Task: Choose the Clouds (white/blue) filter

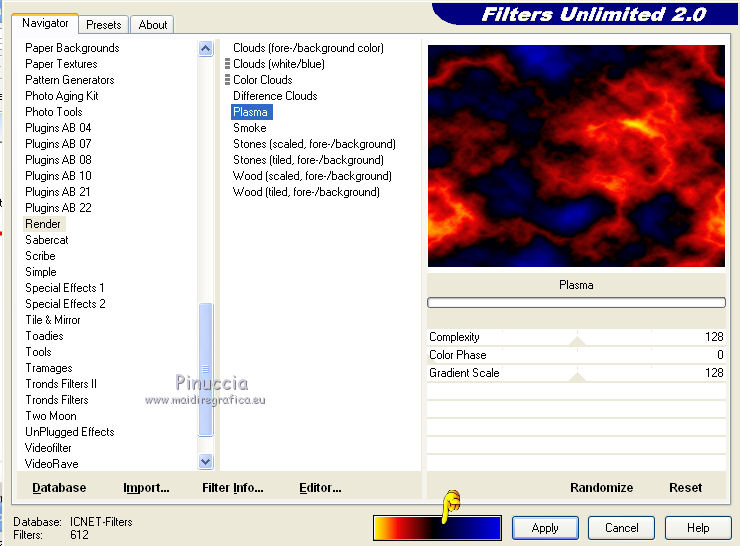Action: pyautogui.click(x=278, y=64)
